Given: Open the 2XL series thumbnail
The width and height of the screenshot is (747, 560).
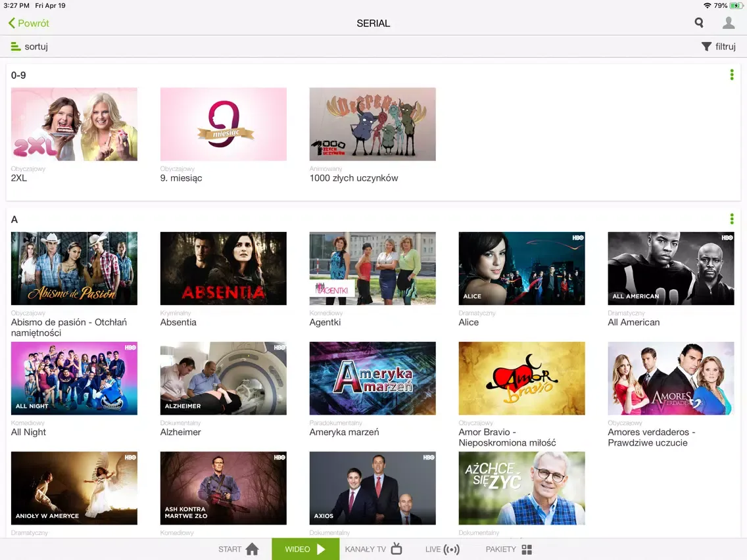Looking at the screenshot, I should [x=74, y=124].
